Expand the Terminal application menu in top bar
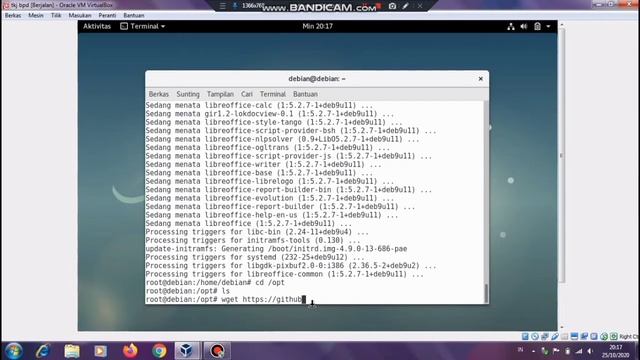Screen dimensions: 640x360 click(143, 26)
